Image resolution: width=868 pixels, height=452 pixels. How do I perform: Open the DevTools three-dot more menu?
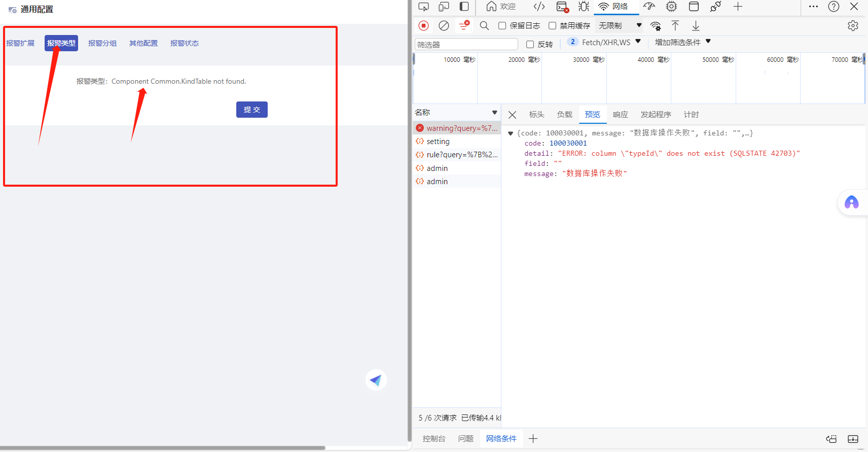coord(813,7)
